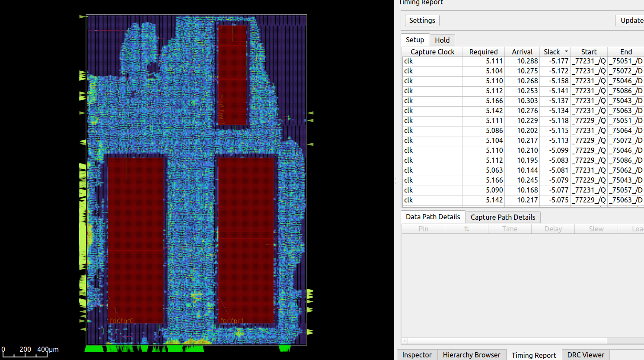Click arrival value 10.245 in the table
Screen dimensions: 644x360
click(x=527, y=180)
